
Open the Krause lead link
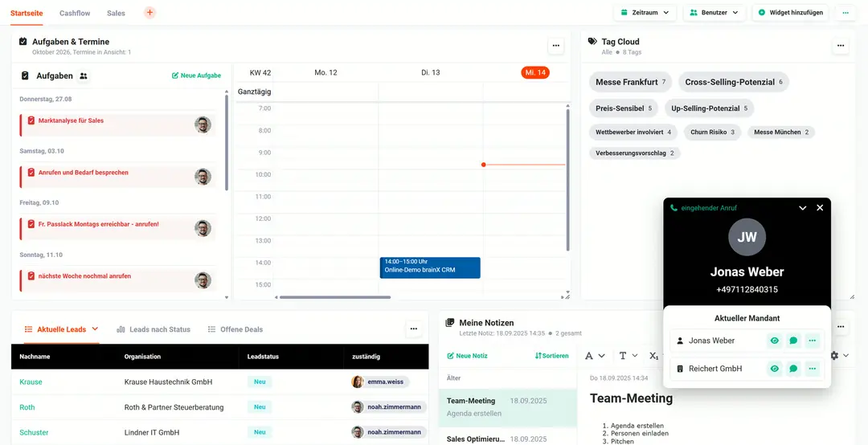pos(31,382)
